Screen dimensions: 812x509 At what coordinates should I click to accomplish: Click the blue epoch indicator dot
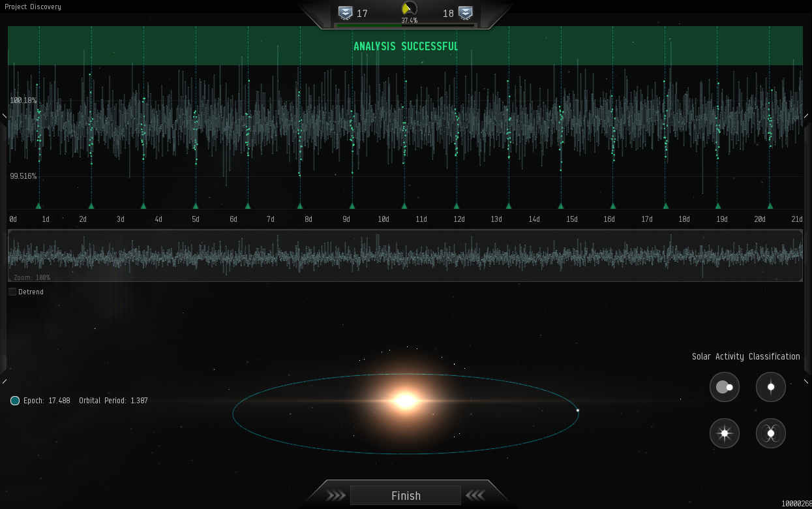pos(14,401)
